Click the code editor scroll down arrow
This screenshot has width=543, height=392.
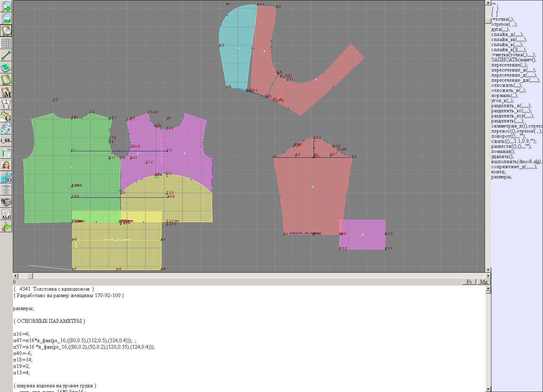pos(488,389)
